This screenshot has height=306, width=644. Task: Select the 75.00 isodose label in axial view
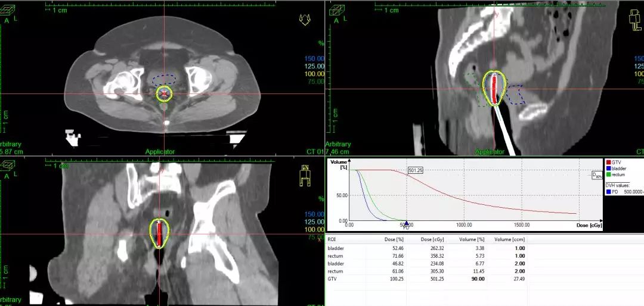(316, 81)
